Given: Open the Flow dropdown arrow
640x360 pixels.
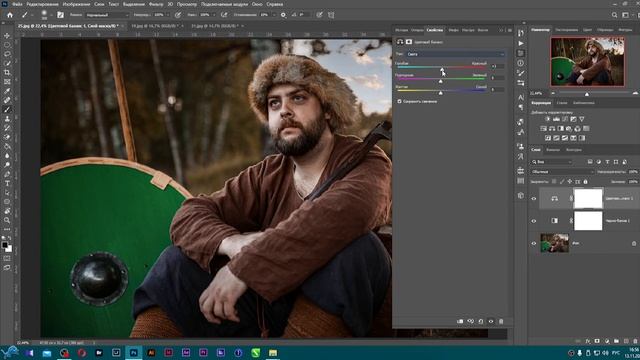Looking at the screenshot, I should point(214,15).
